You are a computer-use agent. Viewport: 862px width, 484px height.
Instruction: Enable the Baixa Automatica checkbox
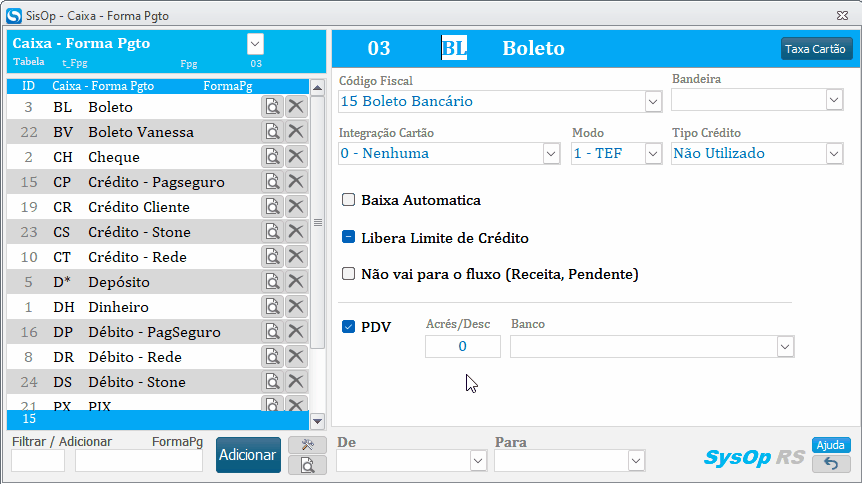point(349,200)
